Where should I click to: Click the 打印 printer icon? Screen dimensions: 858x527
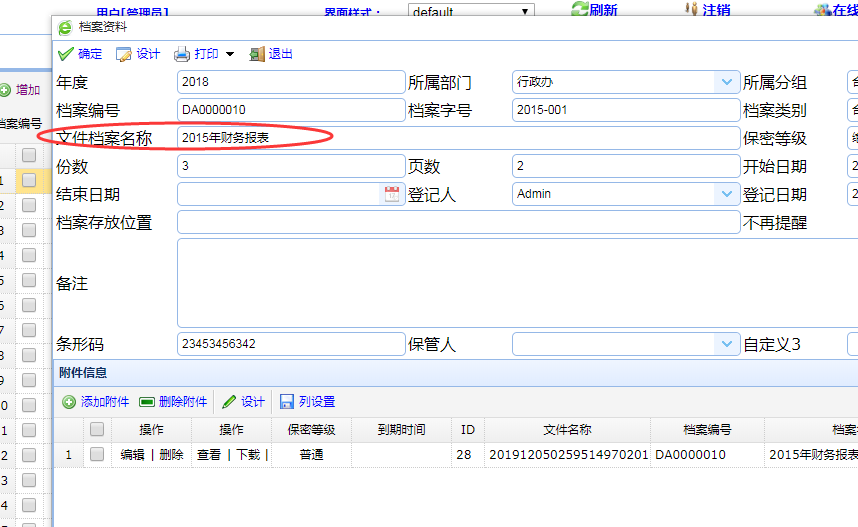click(x=182, y=54)
